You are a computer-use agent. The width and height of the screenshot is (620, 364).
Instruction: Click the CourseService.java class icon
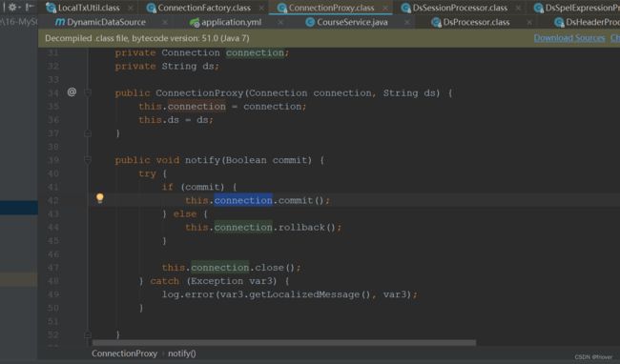(310, 23)
